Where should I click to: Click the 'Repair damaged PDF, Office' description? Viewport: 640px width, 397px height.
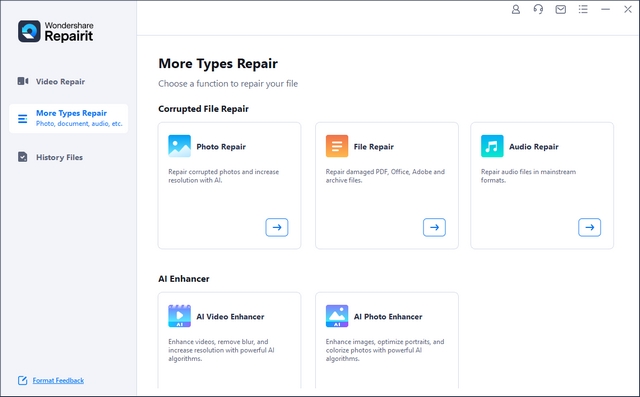click(x=385, y=176)
